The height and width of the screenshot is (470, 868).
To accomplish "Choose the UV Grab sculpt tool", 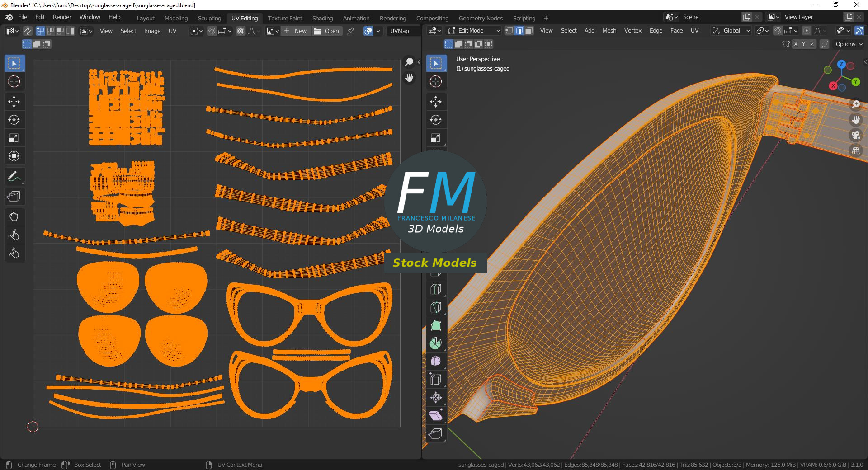I will [14, 217].
